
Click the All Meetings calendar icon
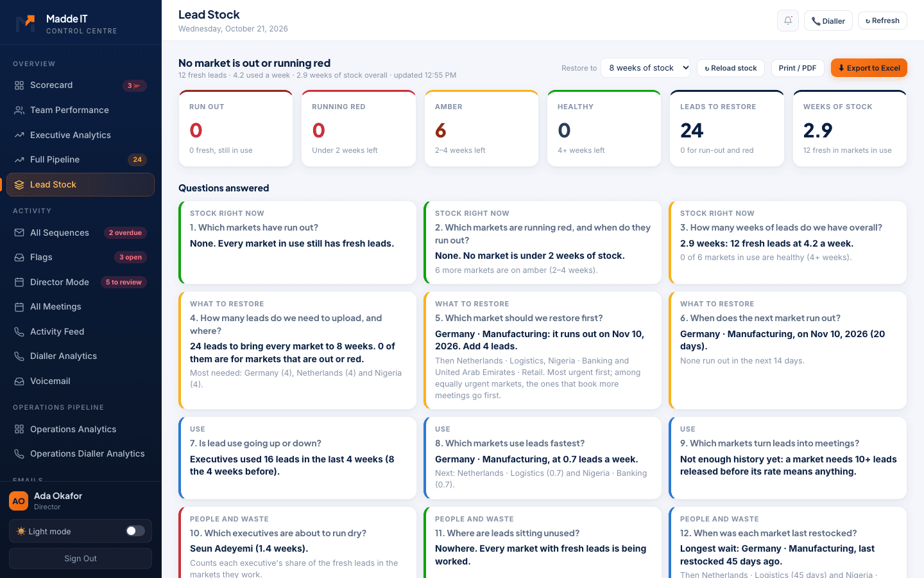click(19, 307)
